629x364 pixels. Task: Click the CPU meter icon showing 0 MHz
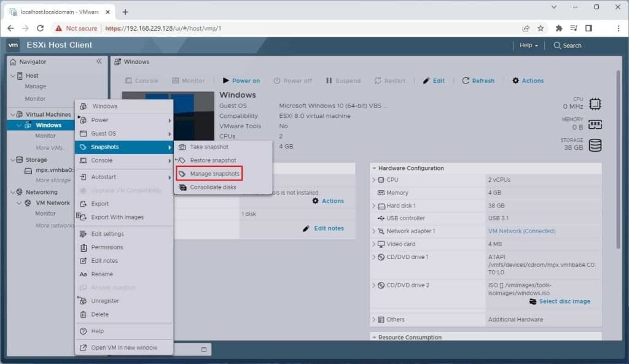click(594, 104)
